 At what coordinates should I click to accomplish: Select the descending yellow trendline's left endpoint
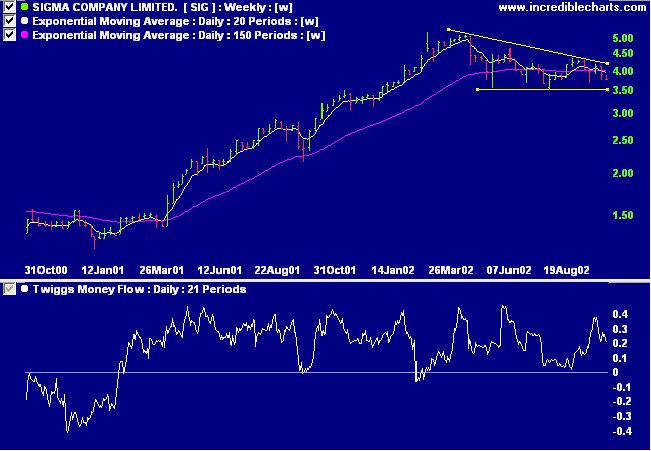[x=448, y=29]
